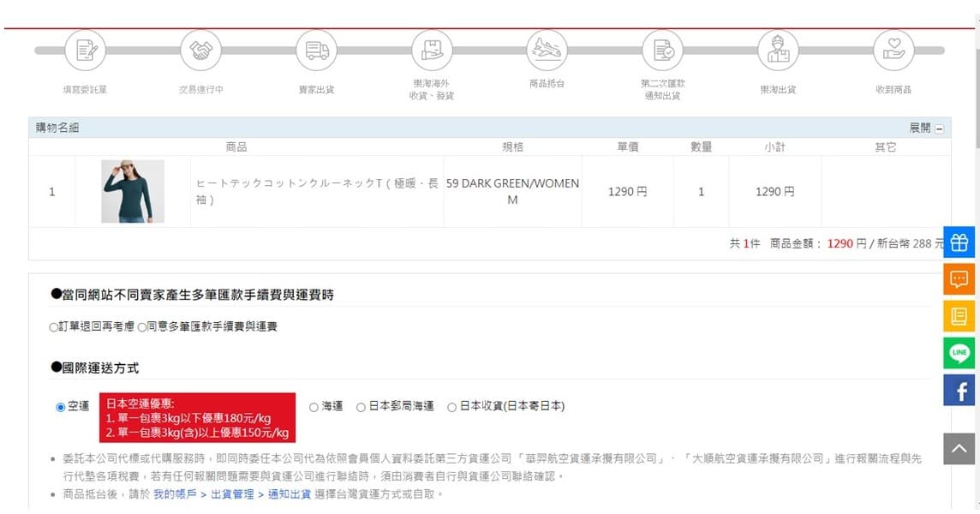The height and width of the screenshot is (514, 980).
Task: Click the 樂淘海外收貨 parcel step icon
Action: coord(432,50)
